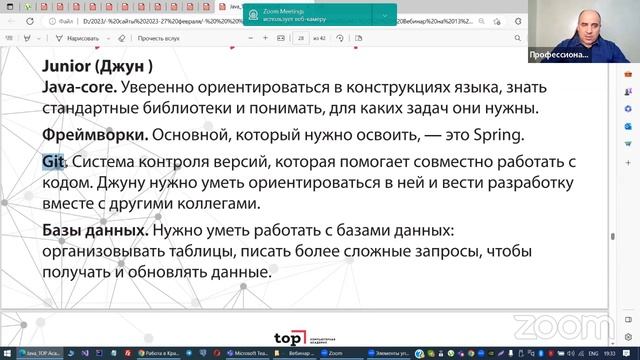Click the bold heading Junior (Джун )

(97, 66)
